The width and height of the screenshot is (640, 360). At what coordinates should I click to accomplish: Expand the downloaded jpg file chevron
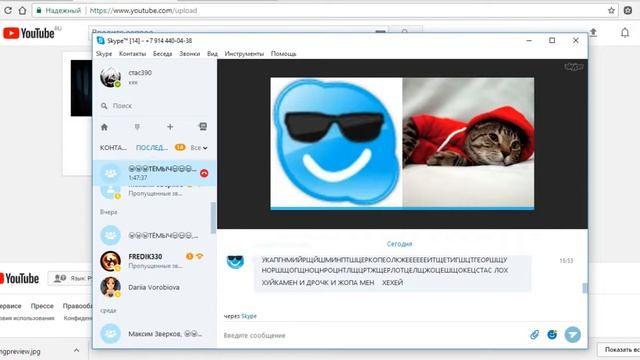tap(76, 351)
